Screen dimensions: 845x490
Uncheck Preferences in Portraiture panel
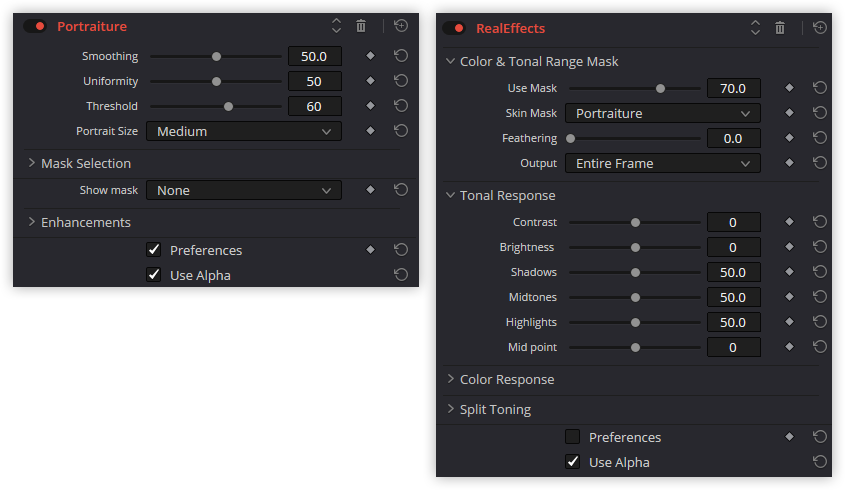154,250
